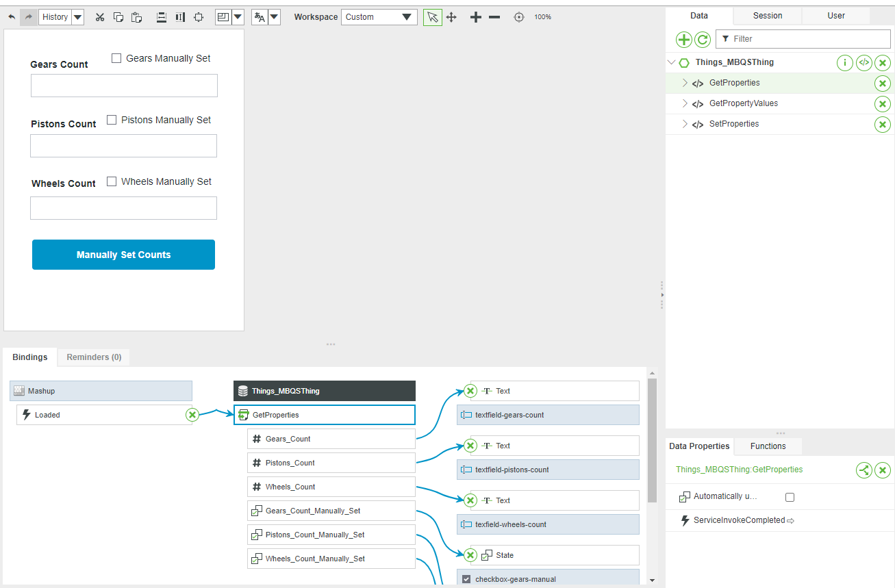Collapse the Things_MBQSThing tree node
Screen dimensions: 895x588
click(x=671, y=62)
